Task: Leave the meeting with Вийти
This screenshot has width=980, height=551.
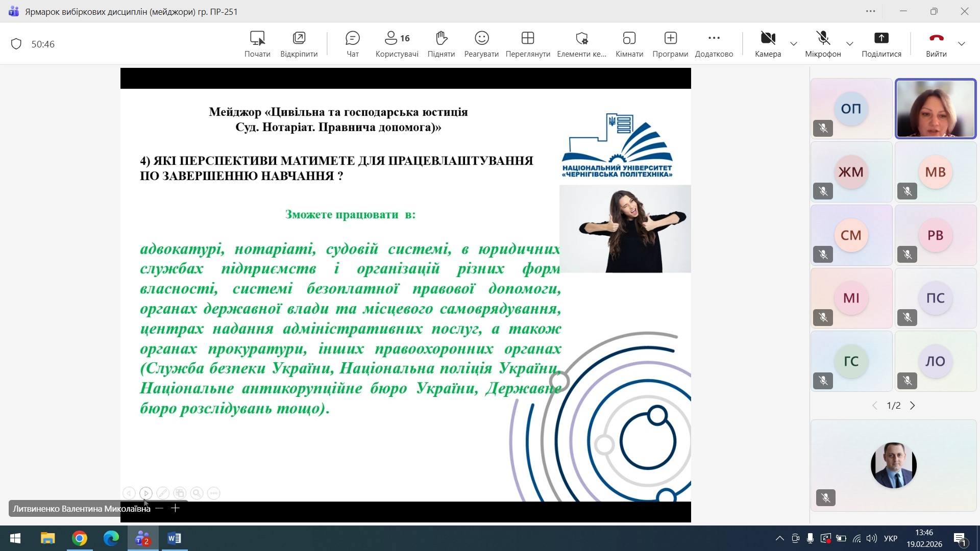Action: coord(936,44)
